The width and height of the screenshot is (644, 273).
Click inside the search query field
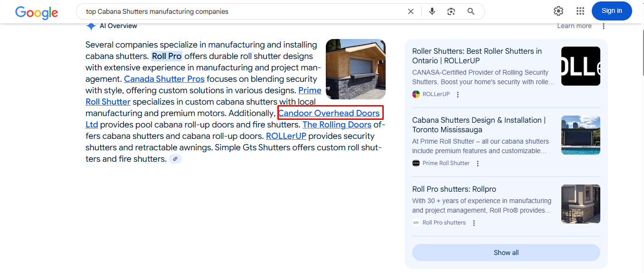point(237,11)
